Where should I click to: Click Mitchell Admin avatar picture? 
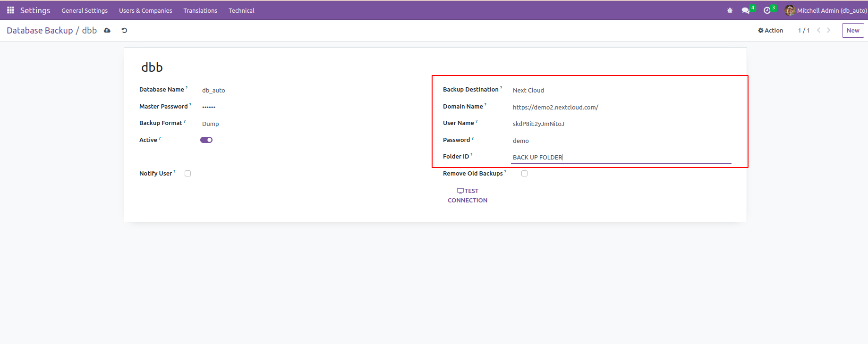click(790, 10)
